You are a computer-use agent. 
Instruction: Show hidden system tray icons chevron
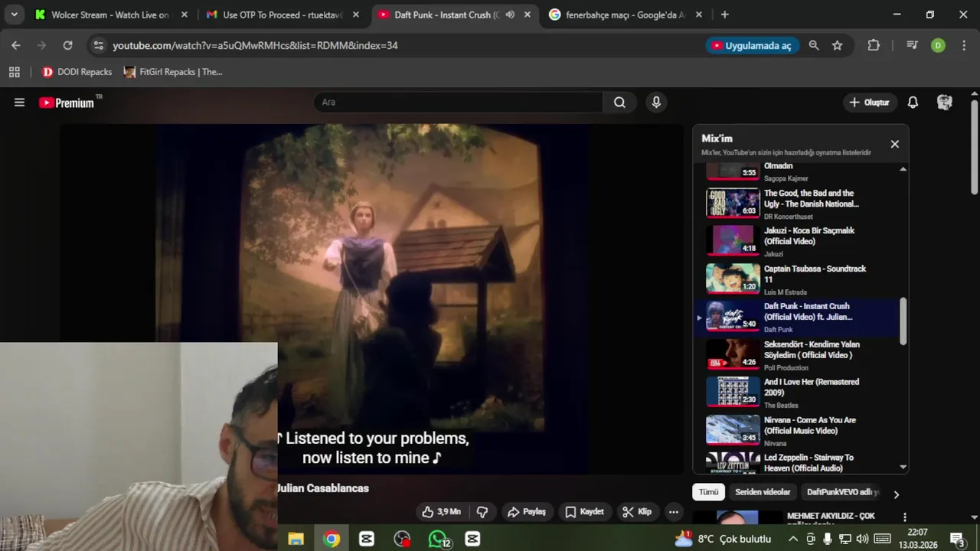coord(792,539)
